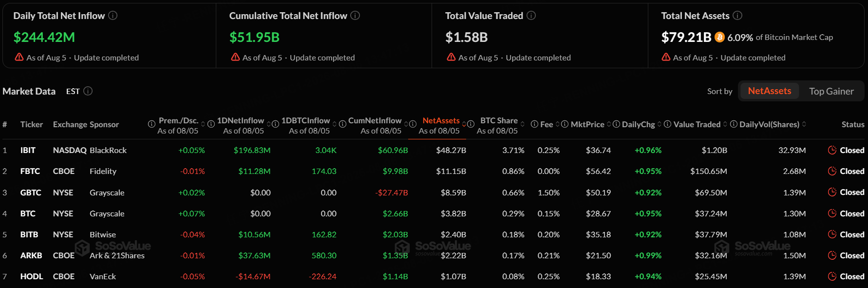Image resolution: width=868 pixels, height=288 pixels.
Task: Open info icon next to Total Value Traded
Action: click(x=531, y=16)
